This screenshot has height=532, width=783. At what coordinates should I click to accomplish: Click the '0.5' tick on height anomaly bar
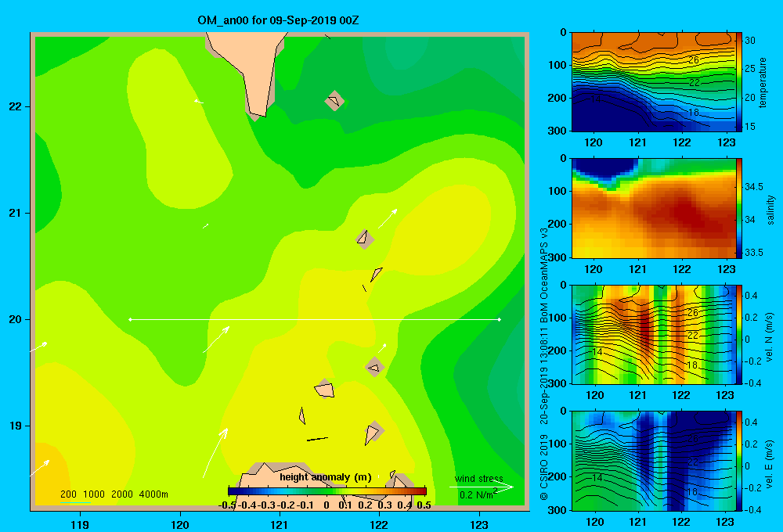(424, 505)
